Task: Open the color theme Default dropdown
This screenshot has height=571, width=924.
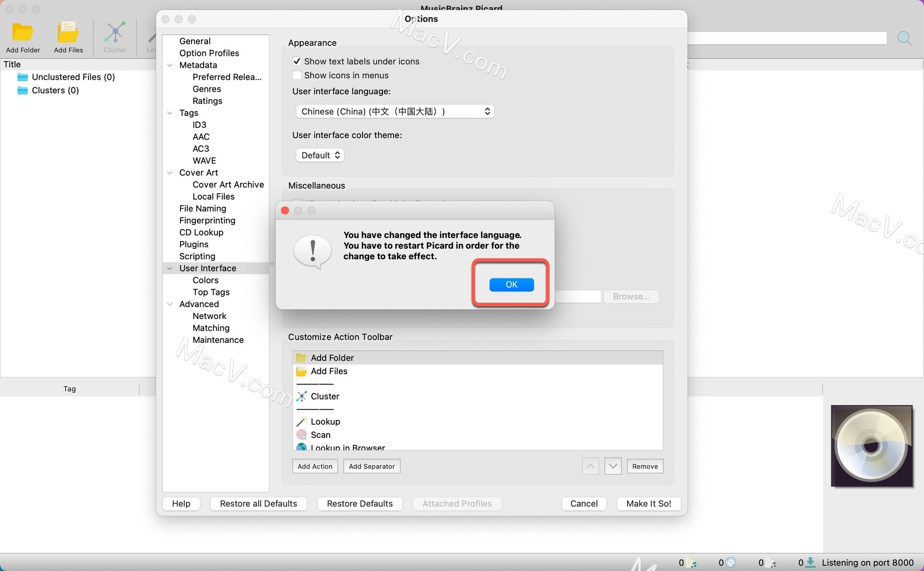Action: point(320,155)
